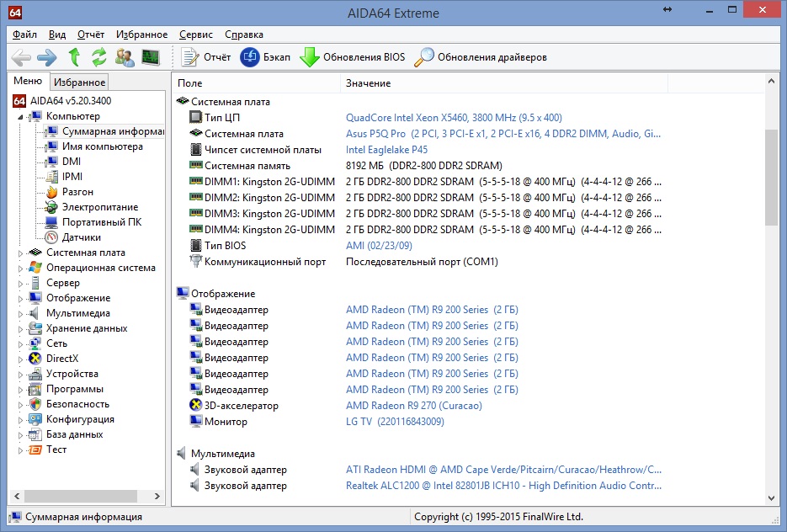Expand the Операционная система tree node
This screenshot has width=787, height=532.
[x=20, y=269]
